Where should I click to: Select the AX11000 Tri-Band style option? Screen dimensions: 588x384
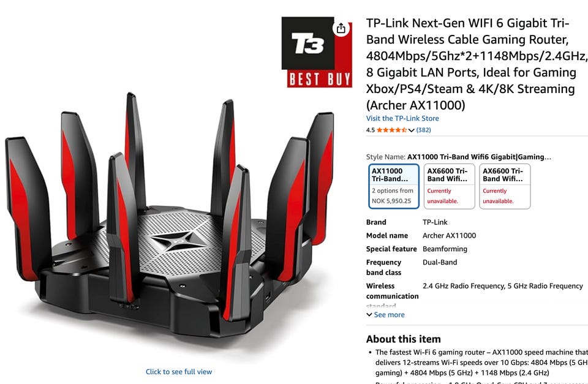click(x=394, y=186)
